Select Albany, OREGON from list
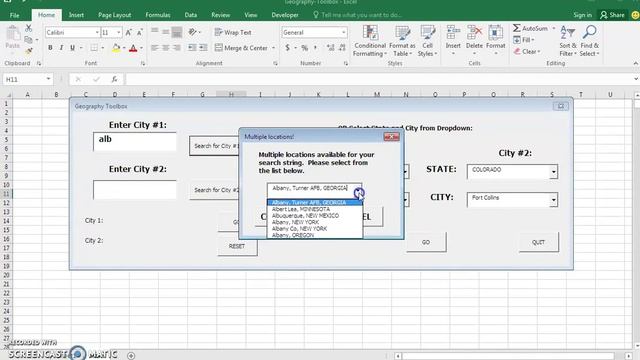Viewport: 640px width, 360px height. (314, 235)
